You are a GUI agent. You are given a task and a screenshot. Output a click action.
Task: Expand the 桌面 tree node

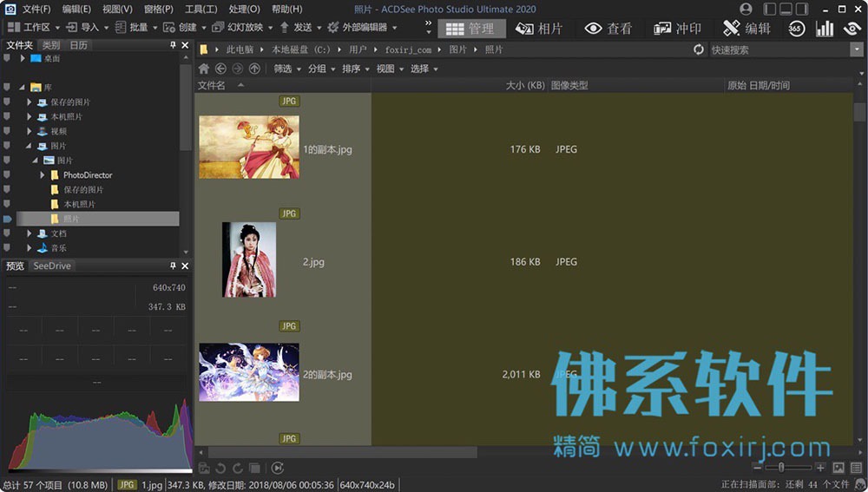tap(23, 58)
